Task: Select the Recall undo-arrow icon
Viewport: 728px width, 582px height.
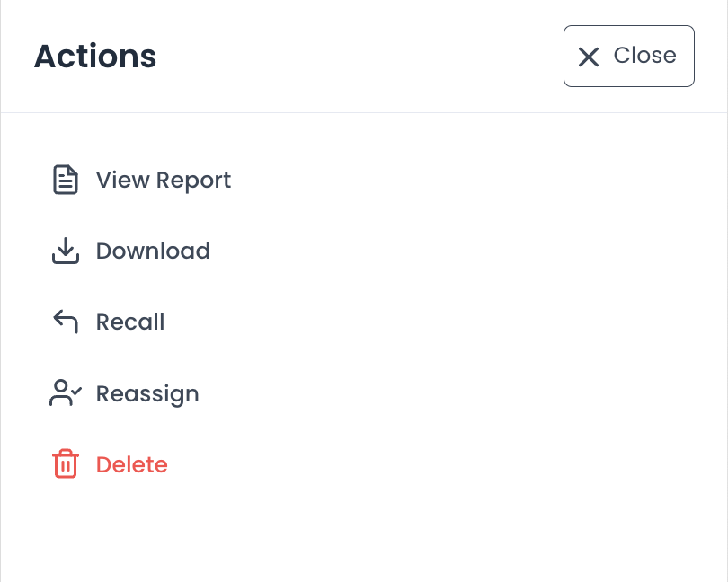Action: (x=66, y=322)
